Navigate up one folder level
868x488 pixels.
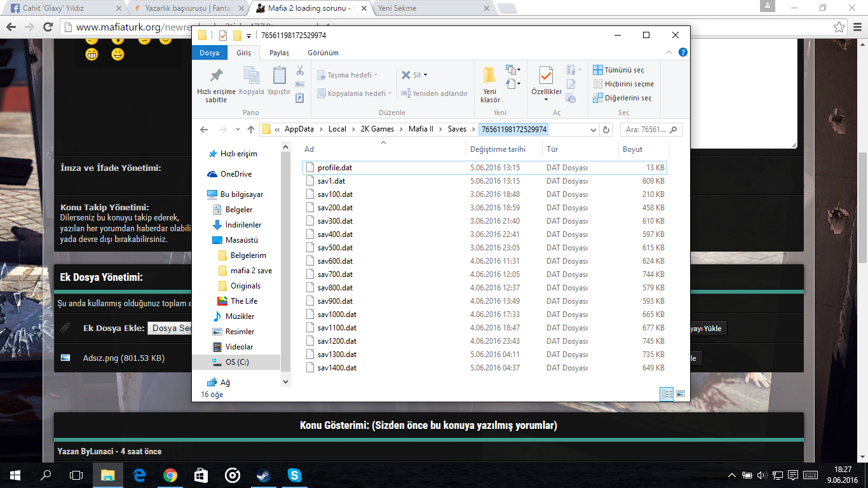pos(251,130)
